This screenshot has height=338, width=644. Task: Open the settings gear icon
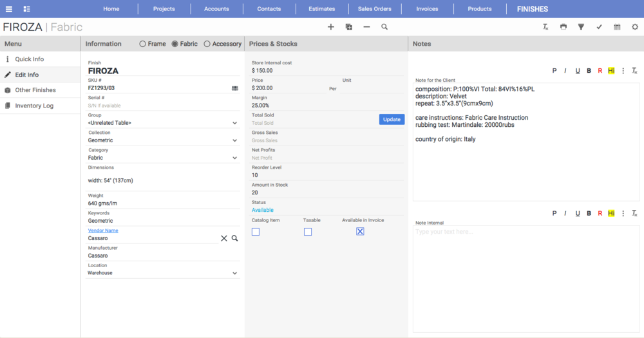635,27
